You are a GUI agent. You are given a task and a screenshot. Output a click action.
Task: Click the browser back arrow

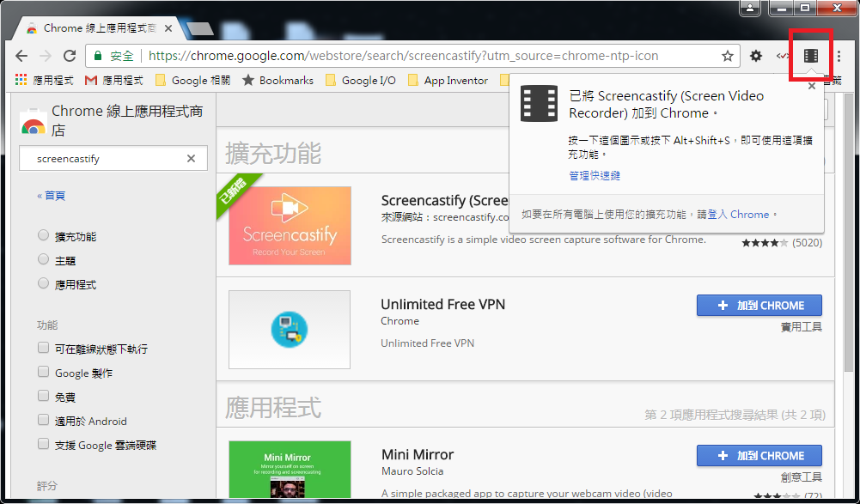[x=21, y=56]
